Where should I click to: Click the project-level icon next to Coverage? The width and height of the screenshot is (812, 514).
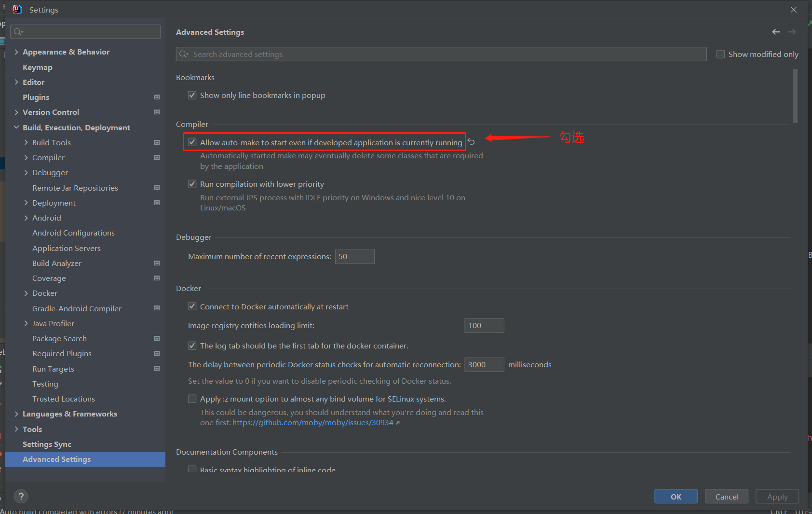coord(157,278)
